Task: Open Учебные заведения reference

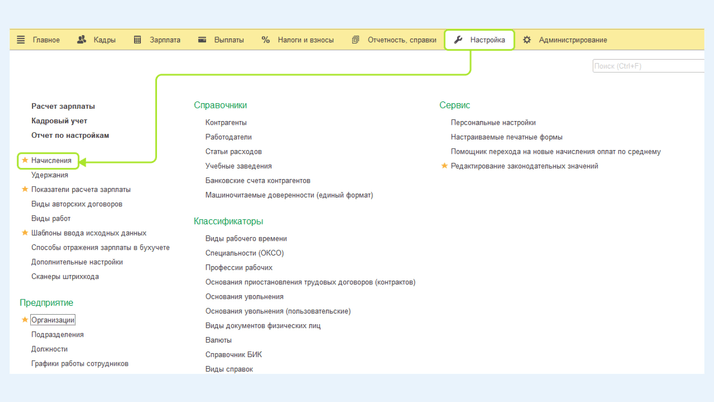Action: (x=238, y=166)
